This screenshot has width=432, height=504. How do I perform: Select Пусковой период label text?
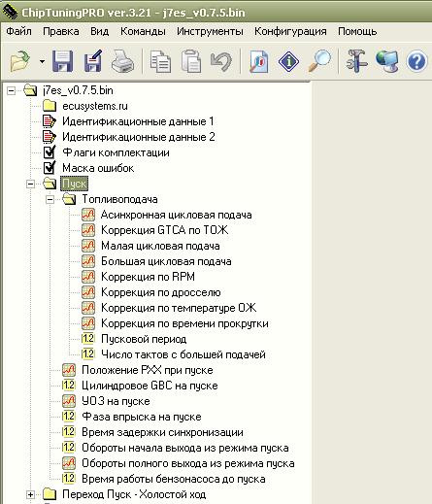point(144,339)
